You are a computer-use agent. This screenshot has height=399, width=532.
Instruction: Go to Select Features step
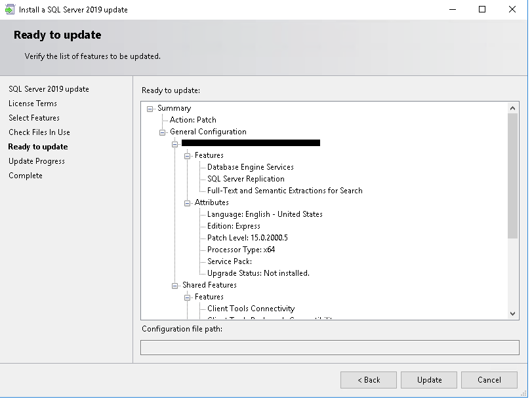(34, 118)
